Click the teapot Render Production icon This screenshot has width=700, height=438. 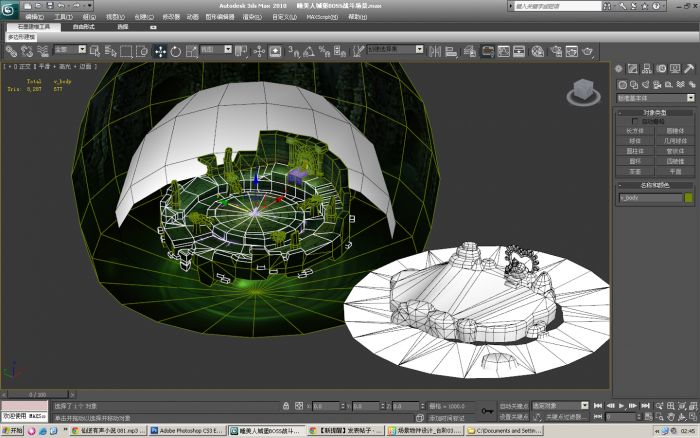tap(588, 51)
